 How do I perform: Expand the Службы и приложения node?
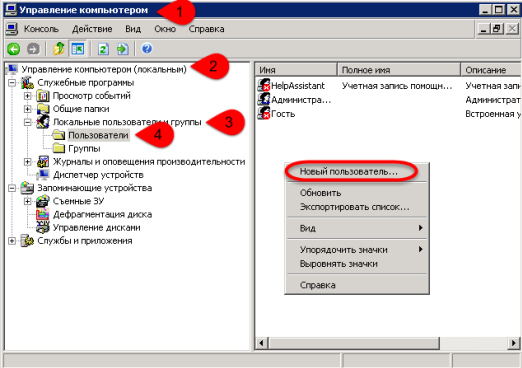click(x=12, y=241)
